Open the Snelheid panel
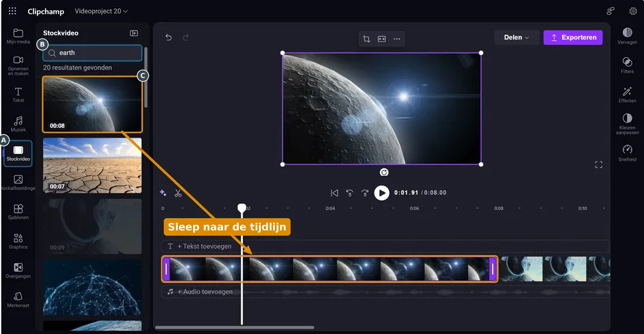This screenshot has width=644, height=334. coord(627,153)
